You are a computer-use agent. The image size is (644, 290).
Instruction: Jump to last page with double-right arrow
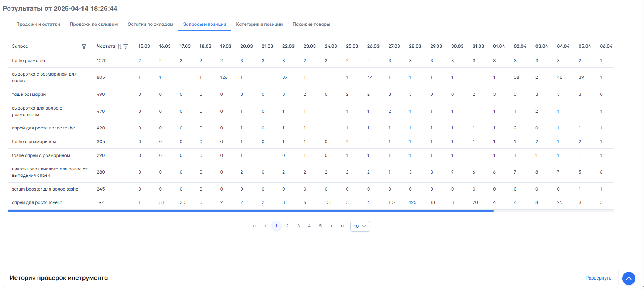point(342,226)
